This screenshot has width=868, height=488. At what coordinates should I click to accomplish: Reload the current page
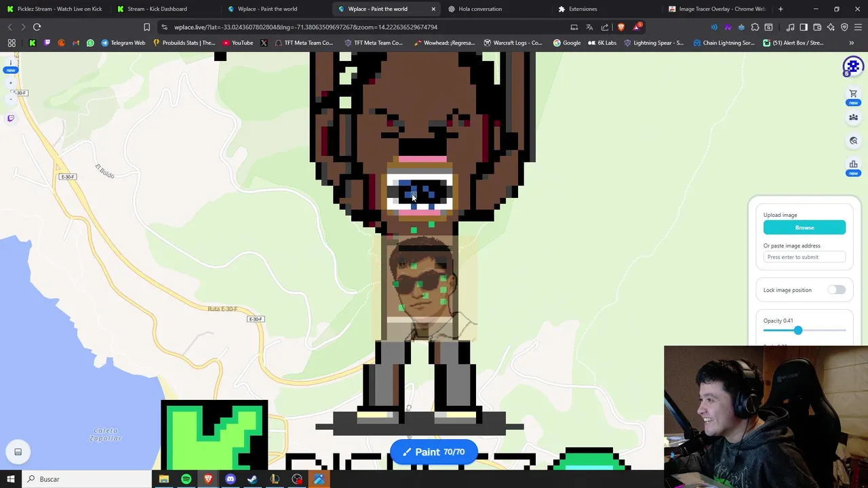pyautogui.click(x=37, y=27)
